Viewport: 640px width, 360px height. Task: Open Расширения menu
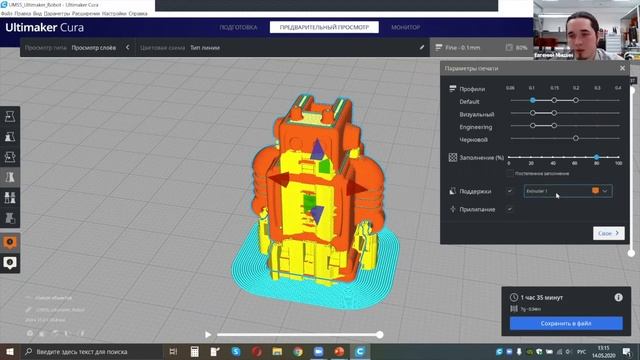[x=86, y=13]
